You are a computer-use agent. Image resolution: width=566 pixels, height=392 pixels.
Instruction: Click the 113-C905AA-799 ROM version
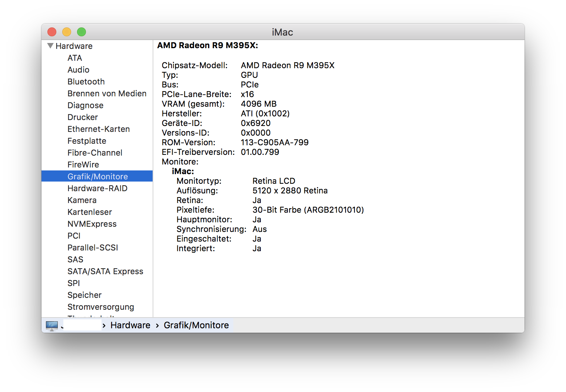pos(274,142)
